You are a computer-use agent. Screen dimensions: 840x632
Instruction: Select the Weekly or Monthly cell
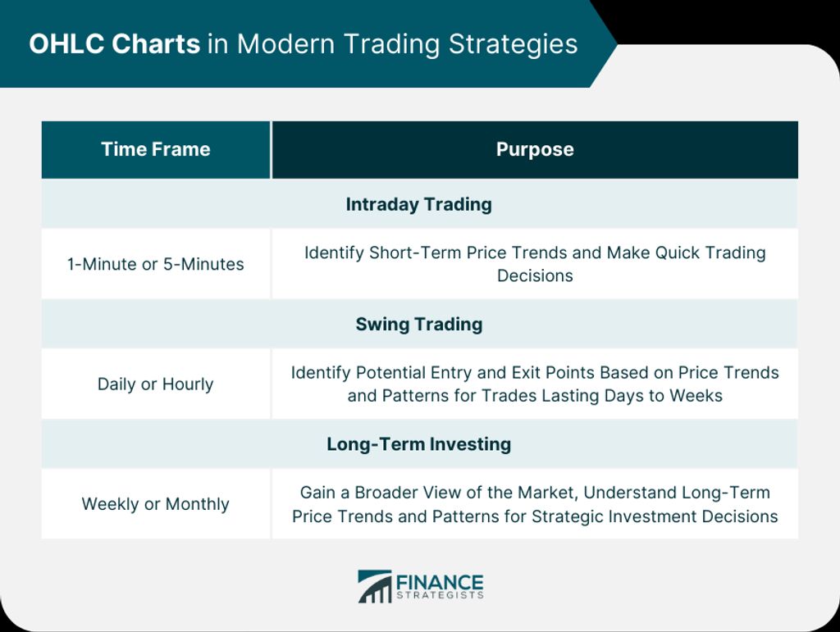156,503
